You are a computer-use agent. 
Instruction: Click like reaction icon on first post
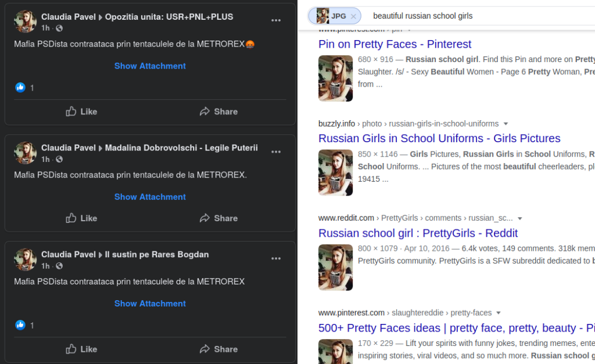[20, 88]
